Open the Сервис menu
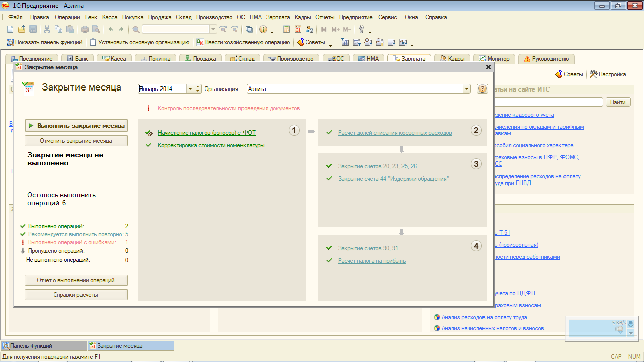 pos(388,17)
